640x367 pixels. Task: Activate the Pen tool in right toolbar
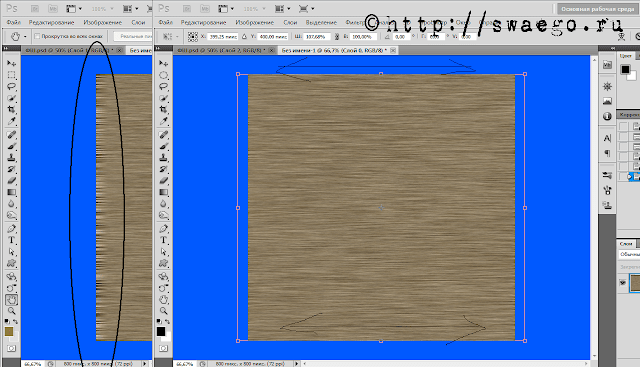(x=163, y=228)
